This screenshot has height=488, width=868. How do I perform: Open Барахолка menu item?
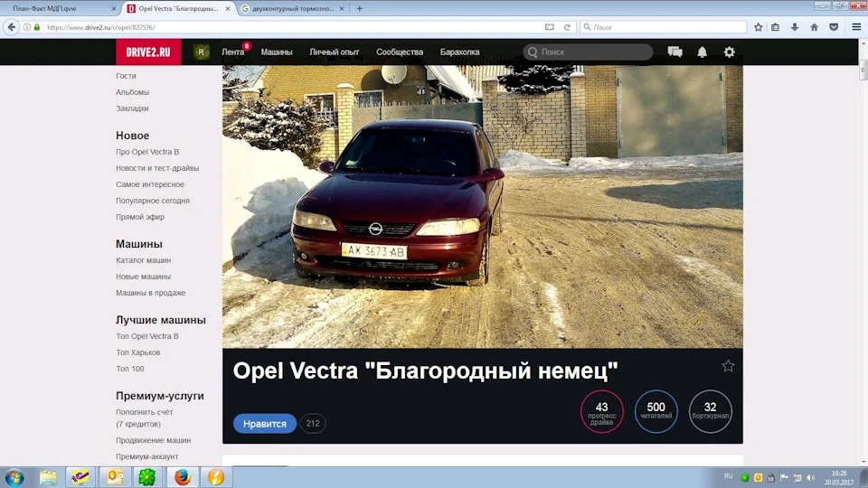coord(459,52)
